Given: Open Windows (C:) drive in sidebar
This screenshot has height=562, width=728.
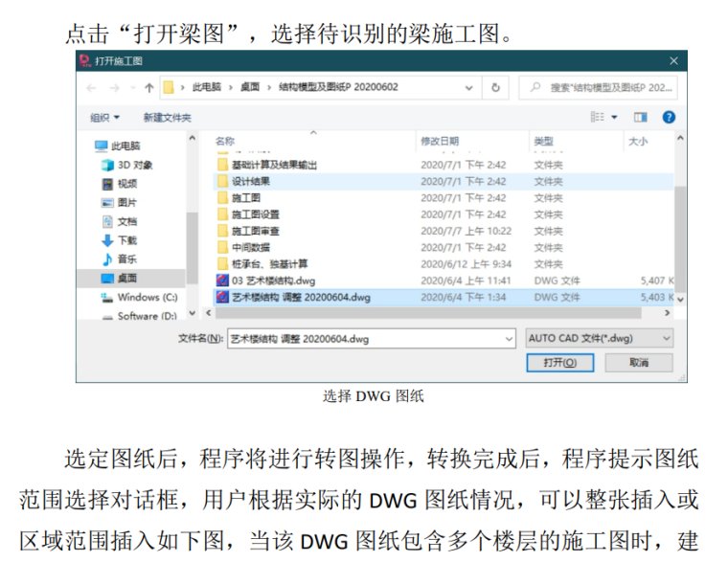Looking at the screenshot, I should click(147, 297).
